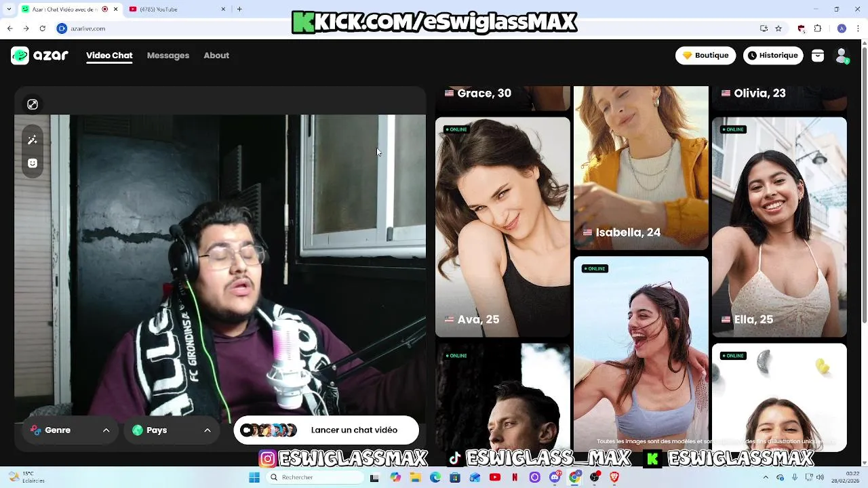Switch to the Video Chat tab
The height and width of the screenshot is (488, 868).
[x=109, y=56]
